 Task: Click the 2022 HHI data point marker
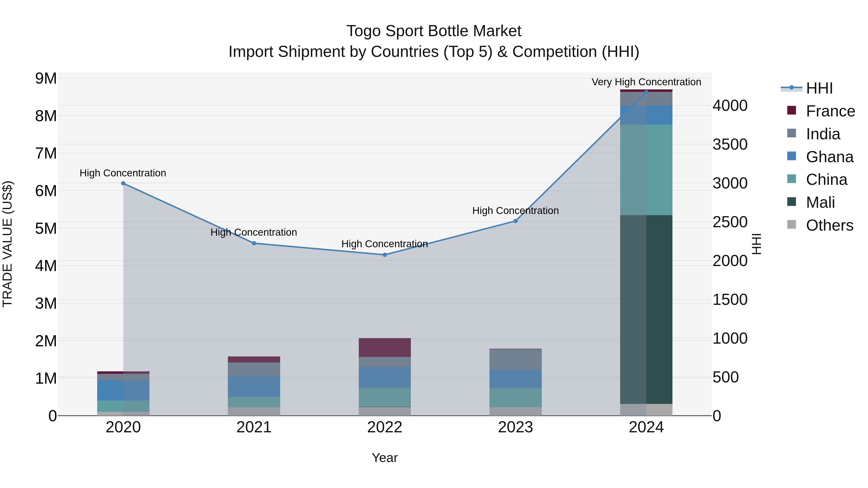coord(385,255)
